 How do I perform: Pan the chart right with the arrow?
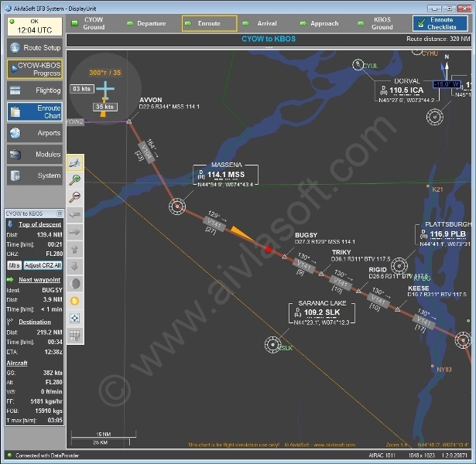(x=74, y=232)
